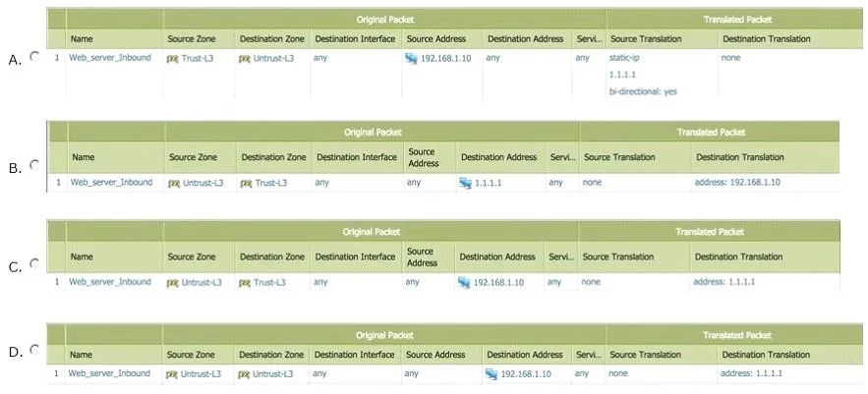Click Untrust-L3 source zone icon in option D
Image resolution: width=868 pixels, height=394 pixels.
tap(172, 374)
